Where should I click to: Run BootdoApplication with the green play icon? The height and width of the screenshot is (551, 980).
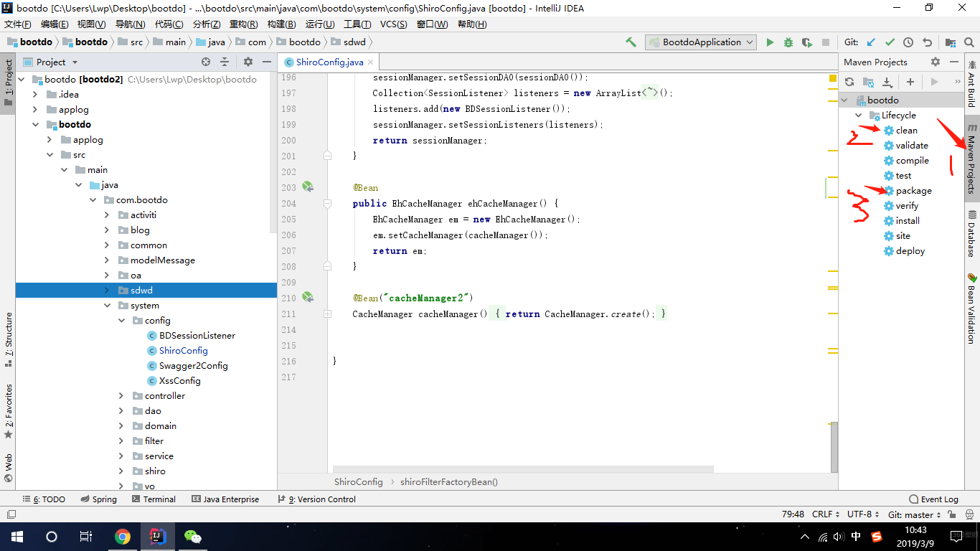tap(770, 42)
